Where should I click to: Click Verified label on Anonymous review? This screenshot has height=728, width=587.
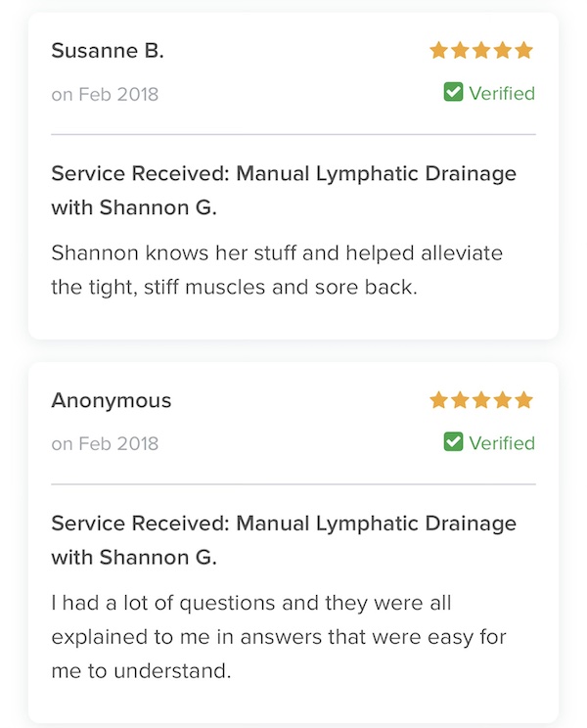[x=502, y=443]
